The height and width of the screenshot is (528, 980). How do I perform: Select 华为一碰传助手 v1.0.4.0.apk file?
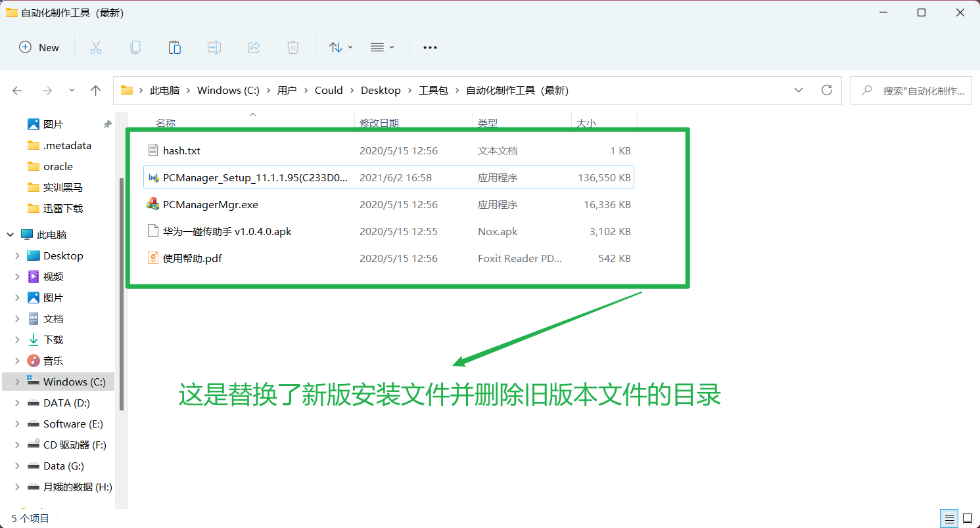(388, 231)
